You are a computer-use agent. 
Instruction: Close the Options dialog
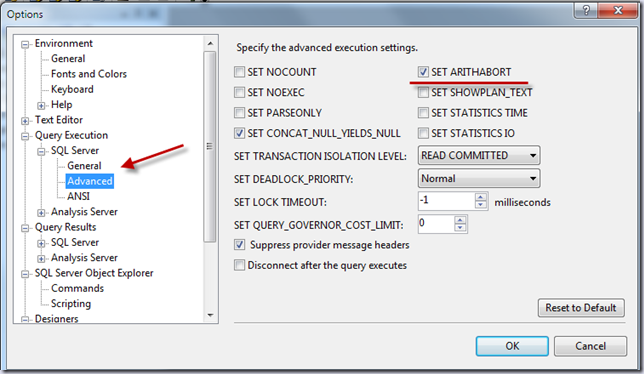click(x=618, y=10)
